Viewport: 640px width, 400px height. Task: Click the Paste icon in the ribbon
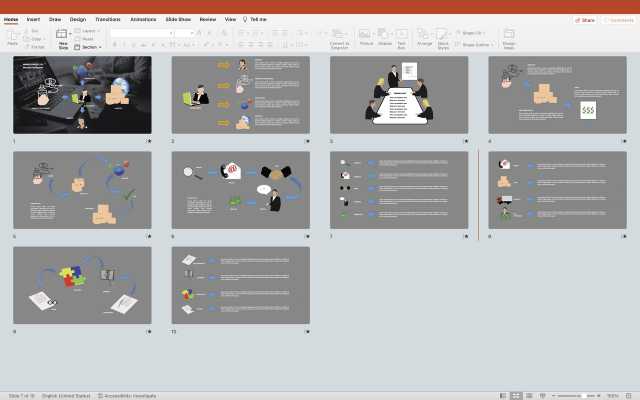[12, 36]
